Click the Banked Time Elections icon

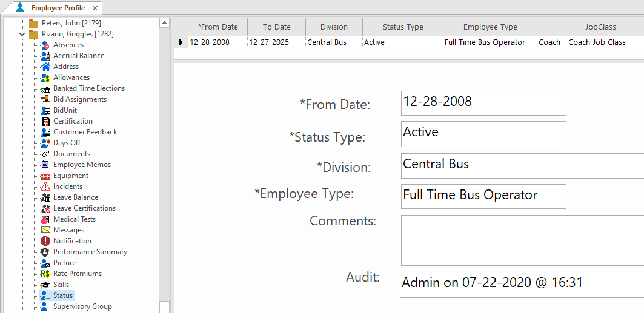tap(45, 88)
